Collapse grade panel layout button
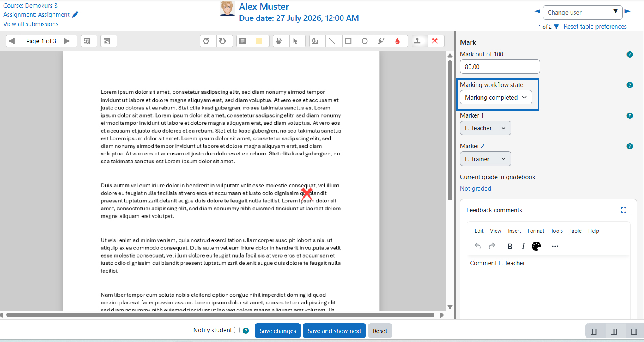Image resolution: width=644 pixels, height=342 pixels. pos(593,331)
